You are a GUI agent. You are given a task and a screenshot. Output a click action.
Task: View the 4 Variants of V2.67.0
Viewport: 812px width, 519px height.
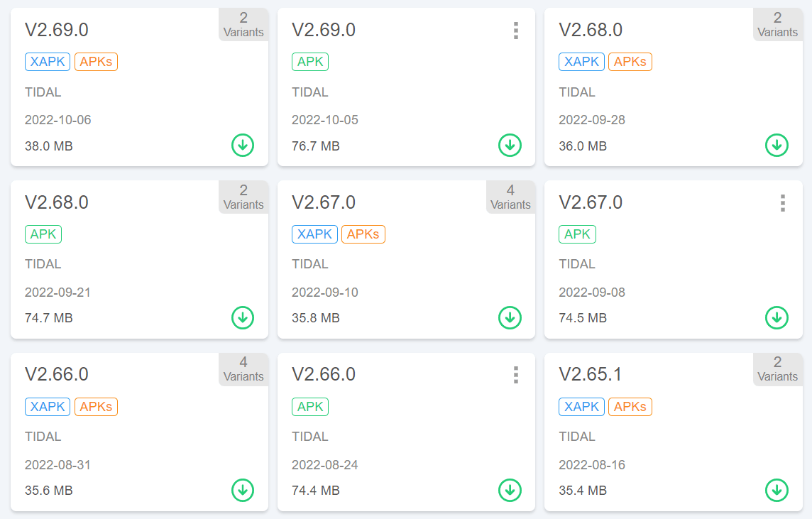pos(510,197)
